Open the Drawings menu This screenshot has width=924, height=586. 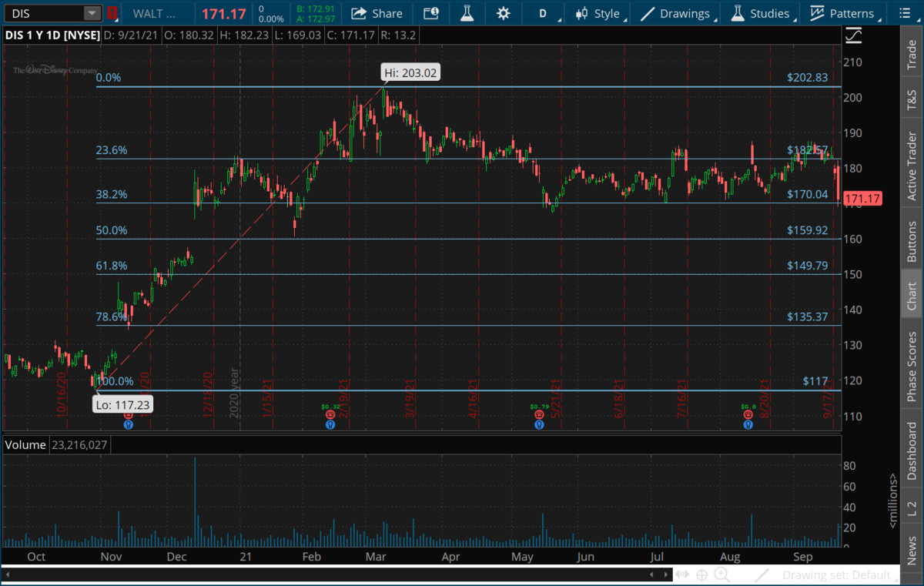676,13
